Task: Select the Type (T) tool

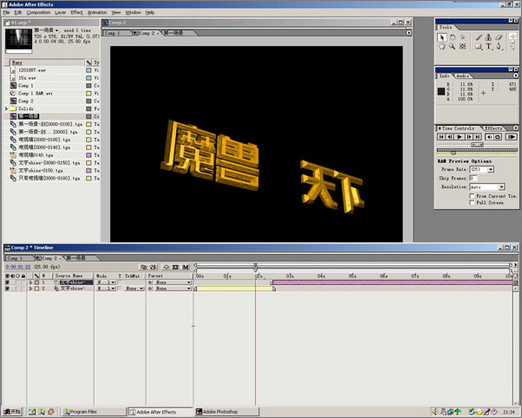Action: (489, 47)
